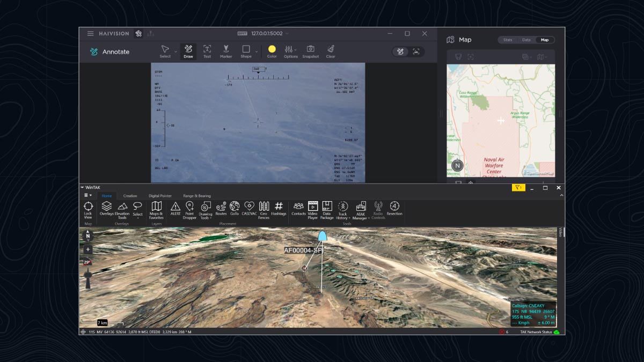The height and width of the screenshot is (362, 644).
Task: Zoom in with the plus button
Action: point(88,249)
